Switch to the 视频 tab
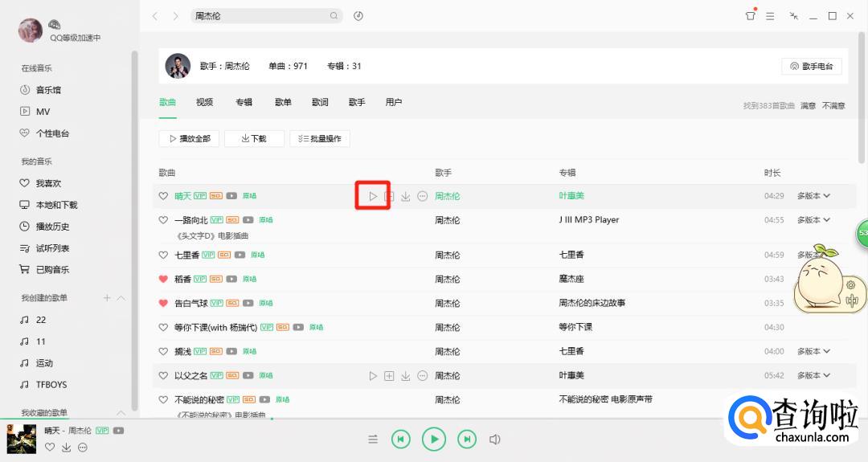Screen dimensions: 868x462 pyautogui.click(x=204, y=102)
